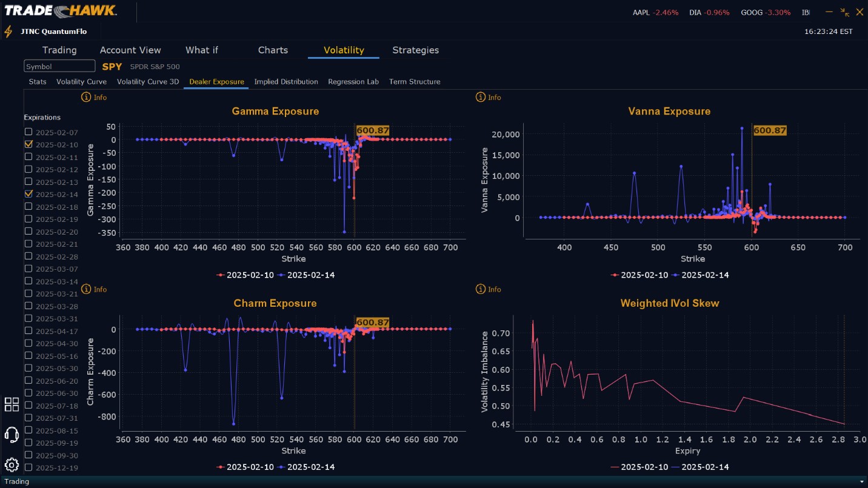
Task: Check the 2025-02-21 expiration checkbox
Action: coord(28,244)
